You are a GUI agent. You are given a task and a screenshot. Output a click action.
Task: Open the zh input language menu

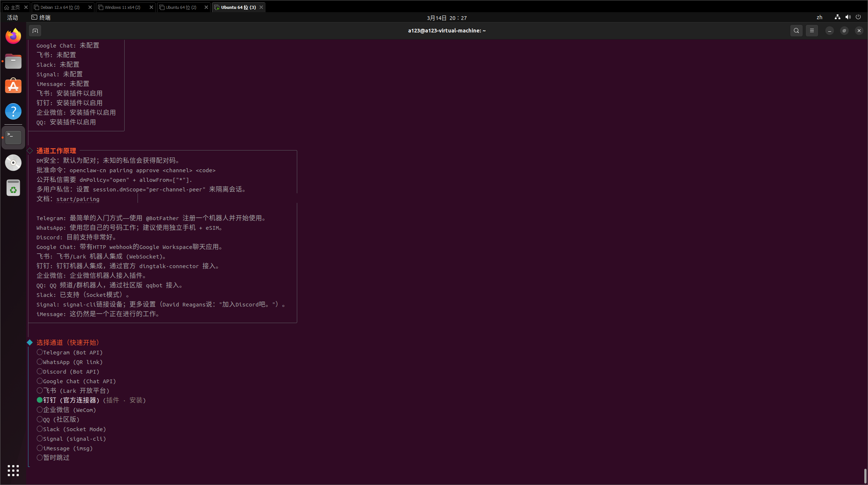click(819, 17)
